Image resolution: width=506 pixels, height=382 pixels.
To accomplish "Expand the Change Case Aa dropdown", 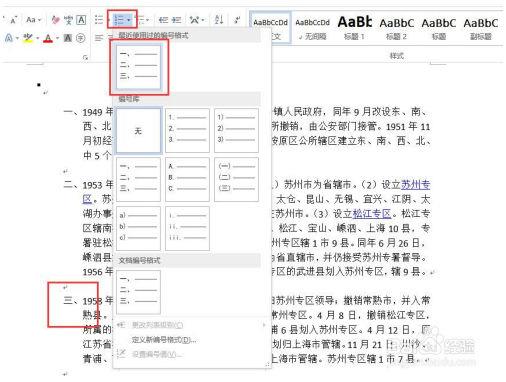I will 34,20.
